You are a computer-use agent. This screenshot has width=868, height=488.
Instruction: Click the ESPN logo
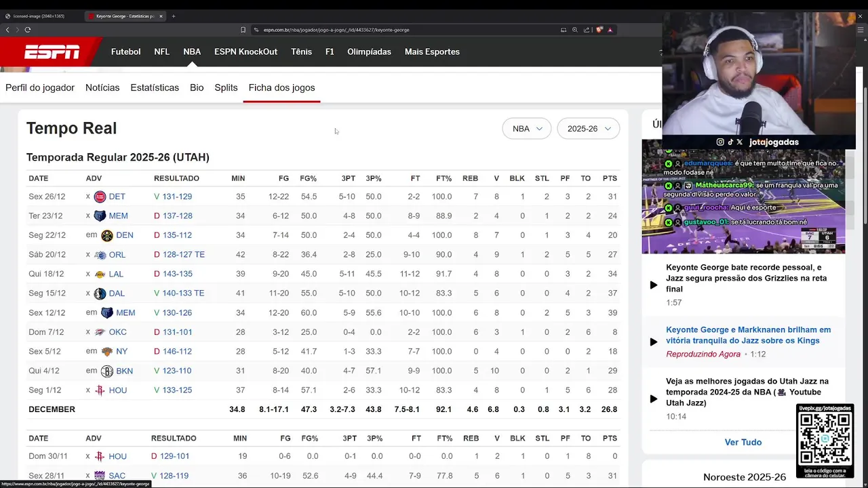click(52, 52)
